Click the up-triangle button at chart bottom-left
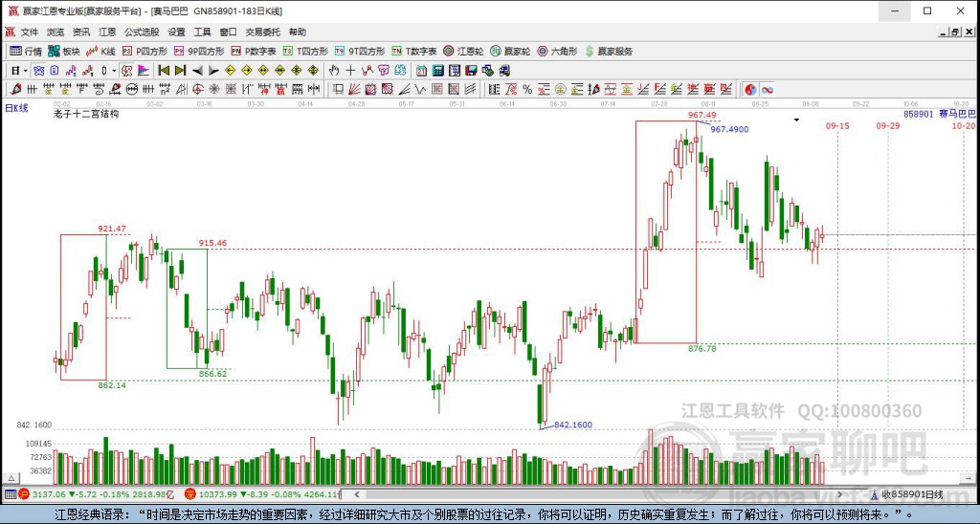980x524 pixels. [x=10, y=478]
